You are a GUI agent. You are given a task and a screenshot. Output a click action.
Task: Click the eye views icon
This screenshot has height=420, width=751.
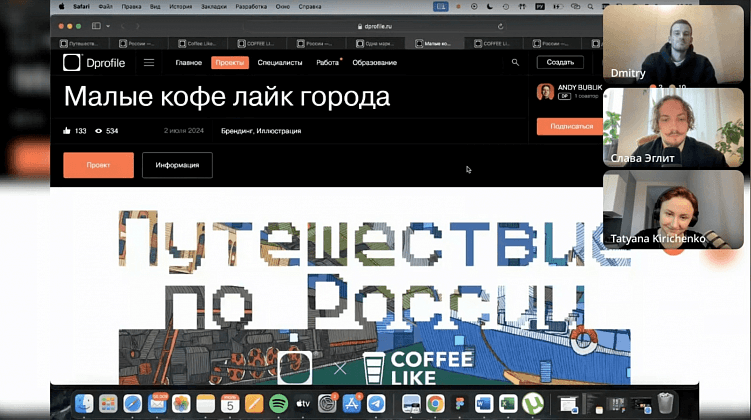click(99, 131)
